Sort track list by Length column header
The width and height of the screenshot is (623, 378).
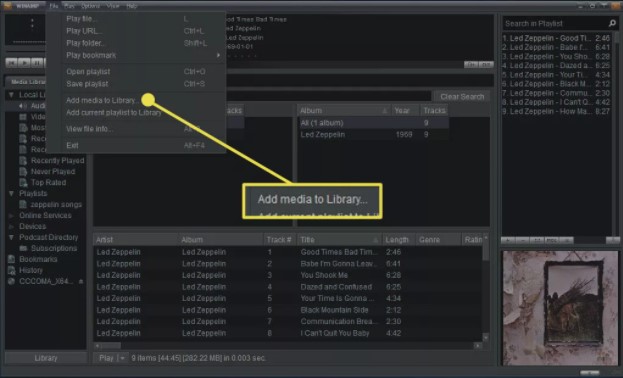[x=399, y=240]
